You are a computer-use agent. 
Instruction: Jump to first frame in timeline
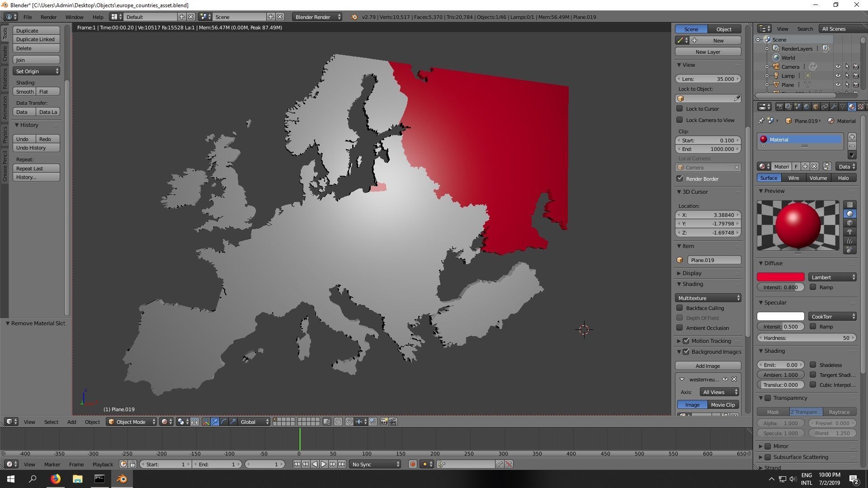297,464
